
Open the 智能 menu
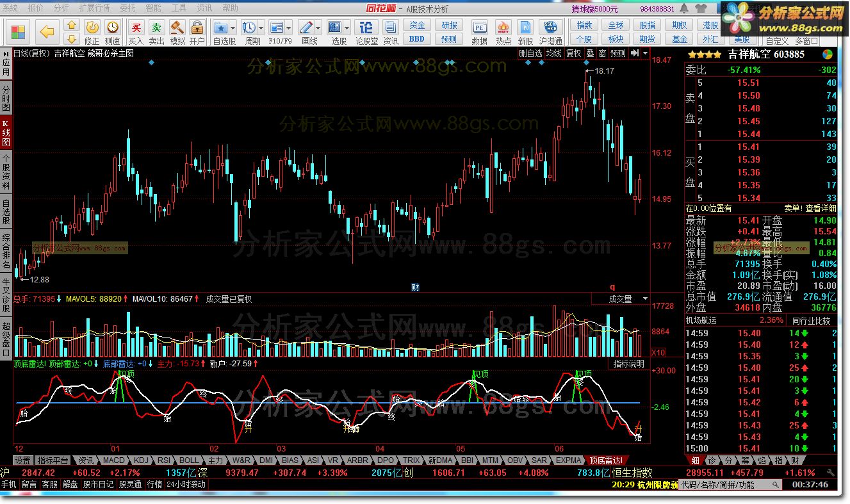coord(153,8)
